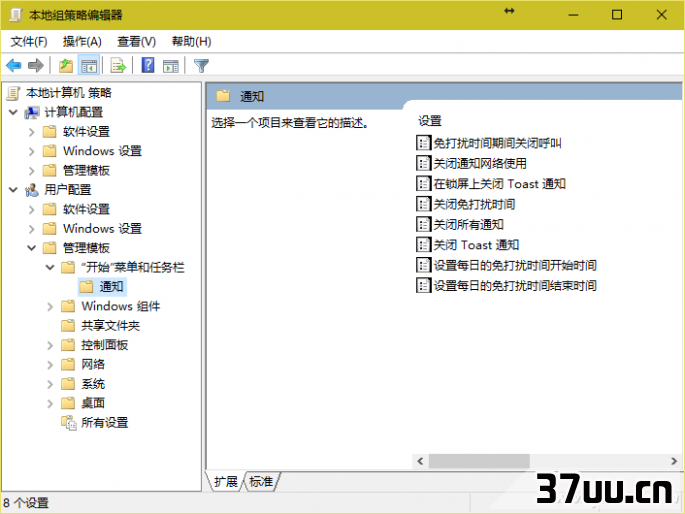Screen dimensions: 685x514
Task: Click the 本地计算机 策略 root icon
Action: (x=14, y=93)
